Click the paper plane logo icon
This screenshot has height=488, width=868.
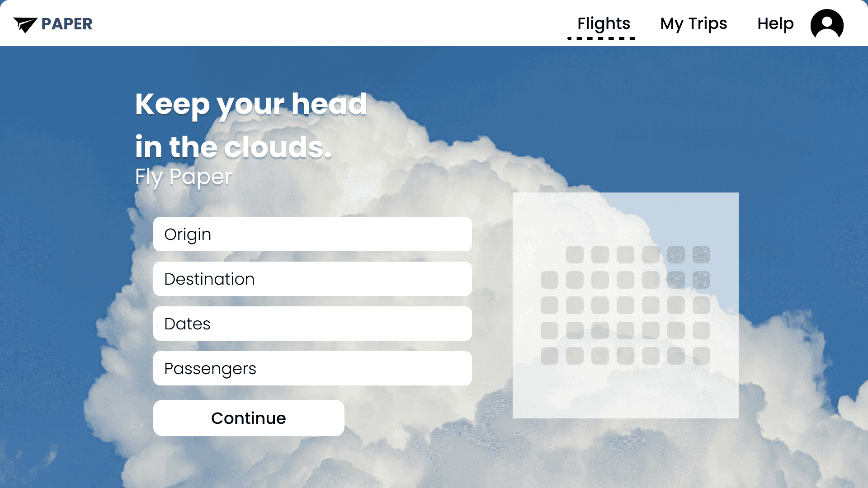click(x=25, y=24)
